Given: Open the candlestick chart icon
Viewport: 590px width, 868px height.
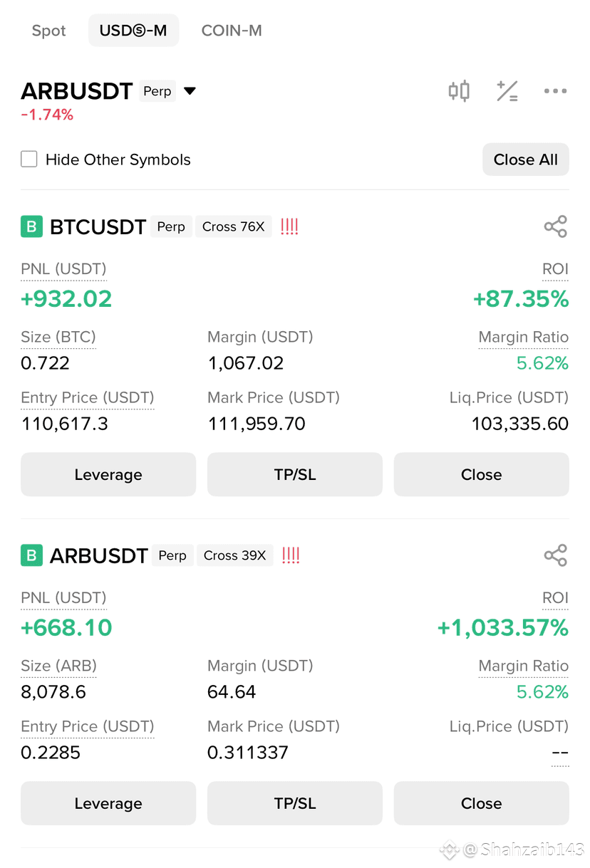Looking at the screenshot, I should [x=459, y=91].
